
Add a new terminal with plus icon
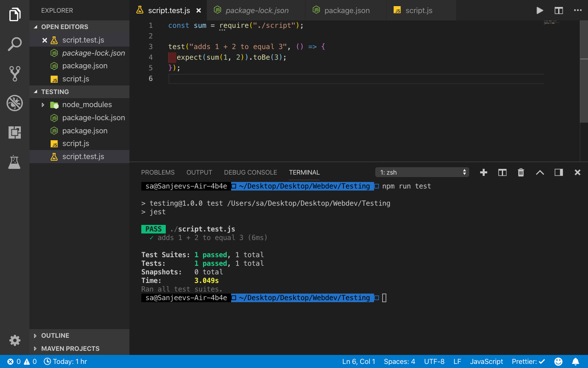pos(483,173)
